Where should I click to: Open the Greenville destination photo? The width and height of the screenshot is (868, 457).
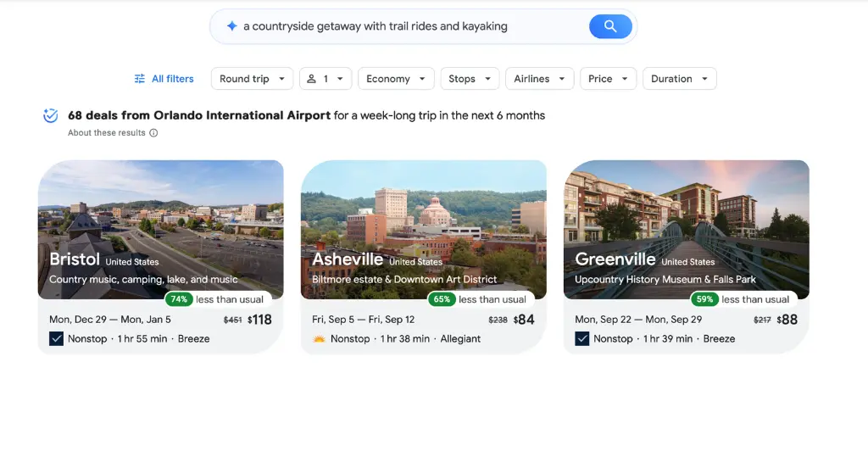[x=687, y=229]
